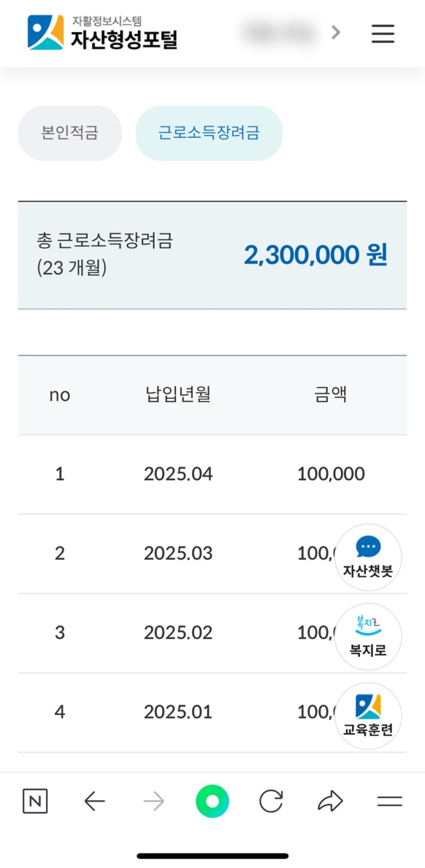Switch to the 본인적금 tab
425x868 pixels.
(70, 133)
